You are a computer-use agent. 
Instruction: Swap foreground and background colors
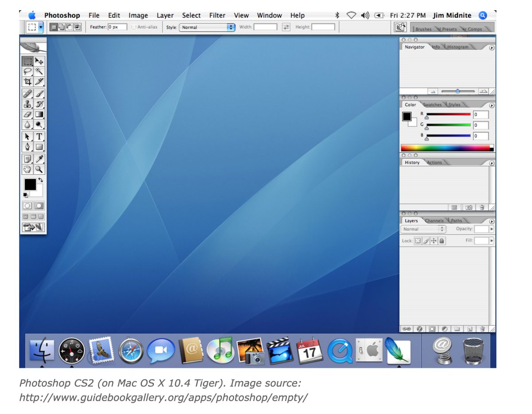(41, 180)
